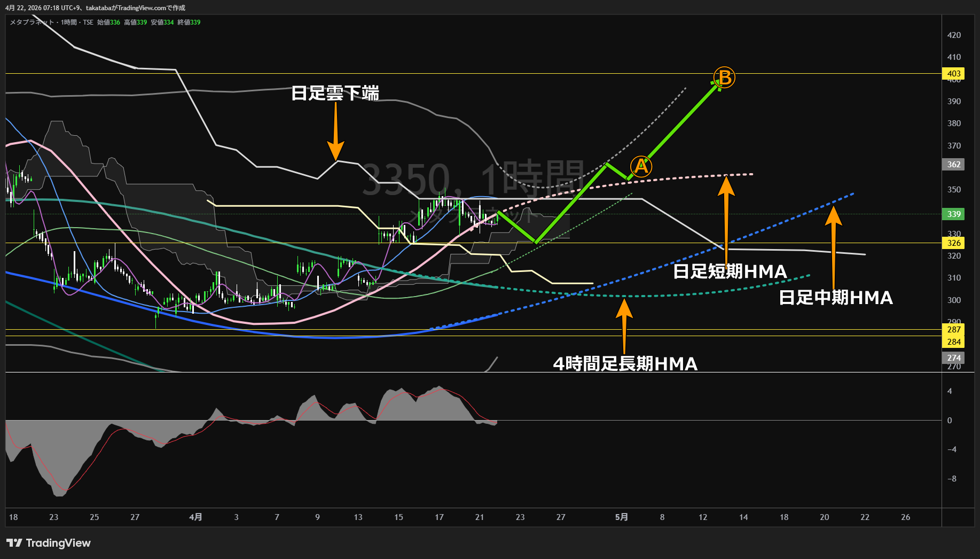Click the メタプラネット symbol title in legend
This screenshot has height=559, width=980.
32,22
